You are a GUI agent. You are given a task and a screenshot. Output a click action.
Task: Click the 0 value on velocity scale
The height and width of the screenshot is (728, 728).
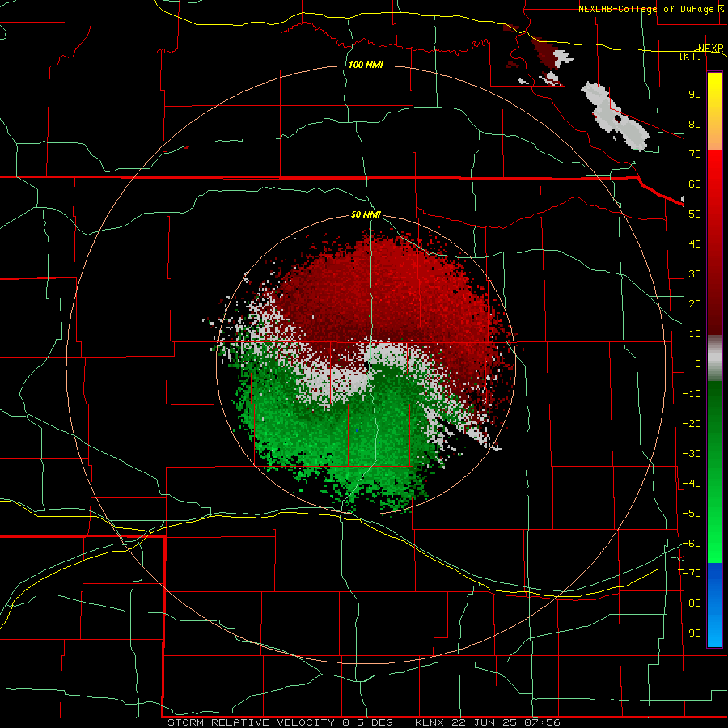698,364
